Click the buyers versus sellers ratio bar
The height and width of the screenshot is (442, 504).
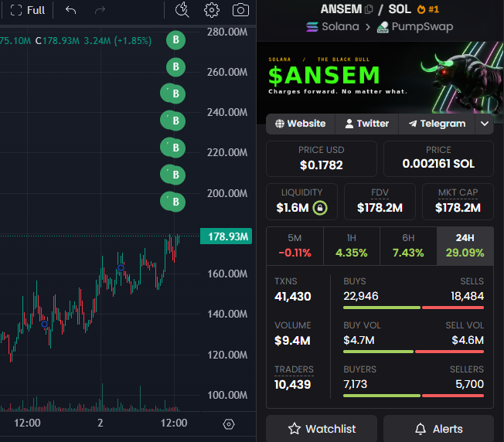pos(414,396)
